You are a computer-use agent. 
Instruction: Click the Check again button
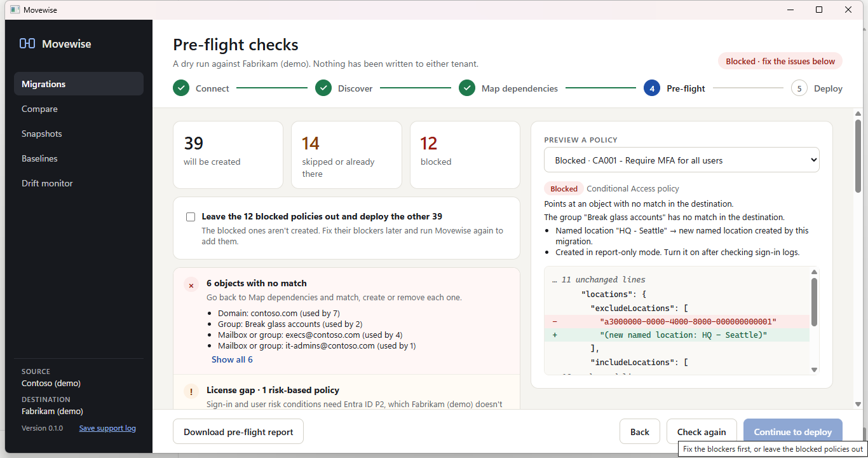coord(702,431)
